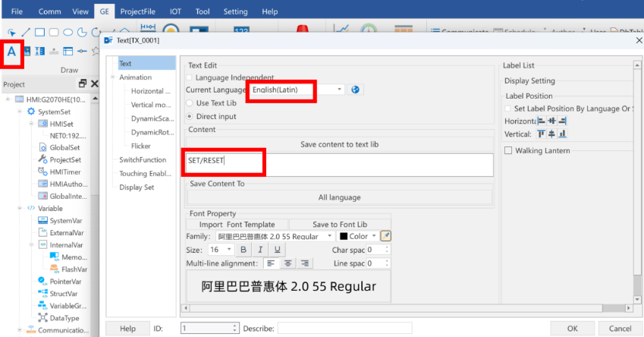The image size is (644, 337).
Task: Open the File menu
Action: [17, 11]
